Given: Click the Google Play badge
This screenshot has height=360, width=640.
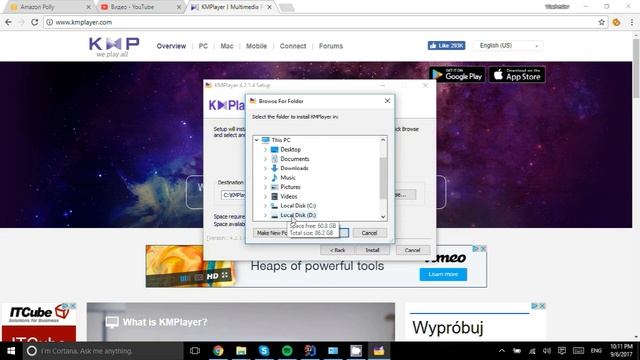Looking at the screenshot, I should coord(457,75).
